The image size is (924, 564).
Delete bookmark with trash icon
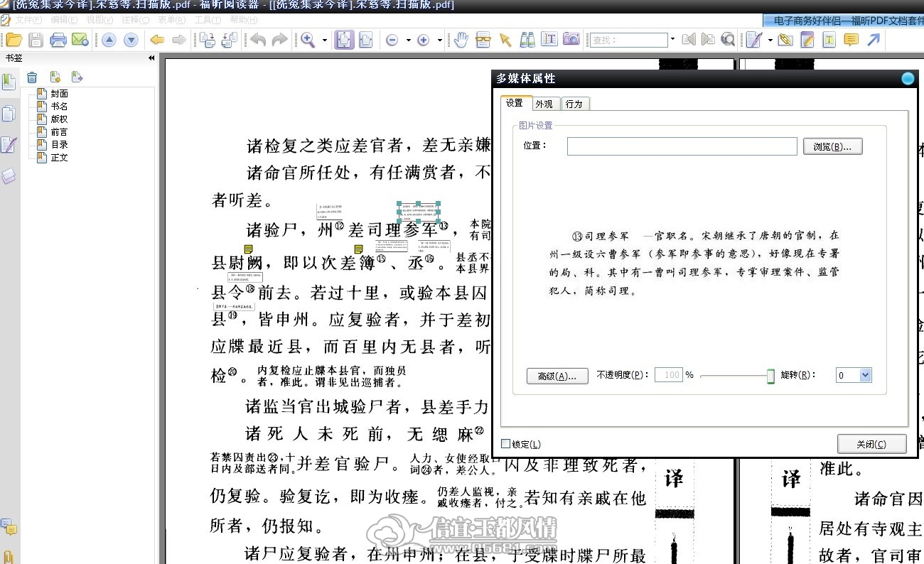coord(32,77)
